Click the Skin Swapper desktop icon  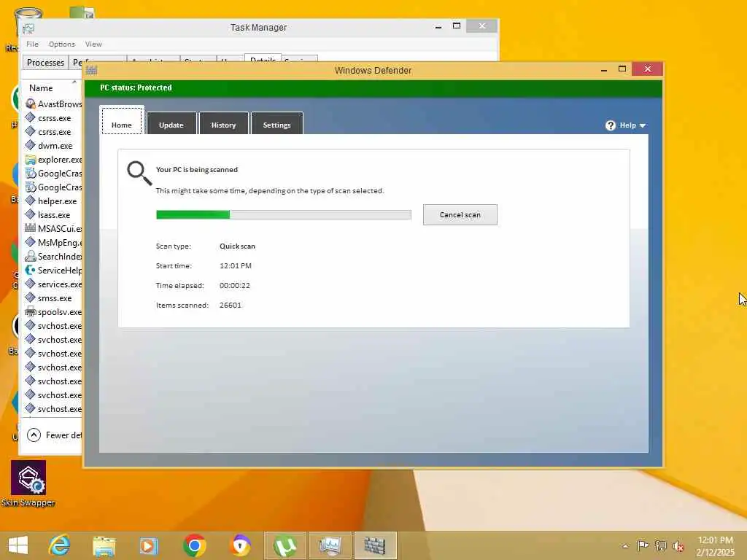point(28,484)
